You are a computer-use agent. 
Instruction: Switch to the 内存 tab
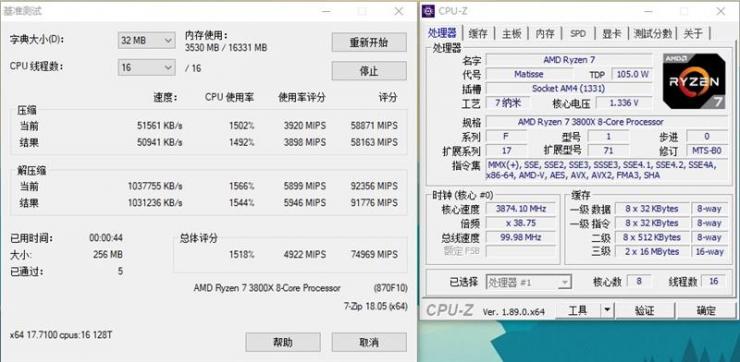[545, 34]
